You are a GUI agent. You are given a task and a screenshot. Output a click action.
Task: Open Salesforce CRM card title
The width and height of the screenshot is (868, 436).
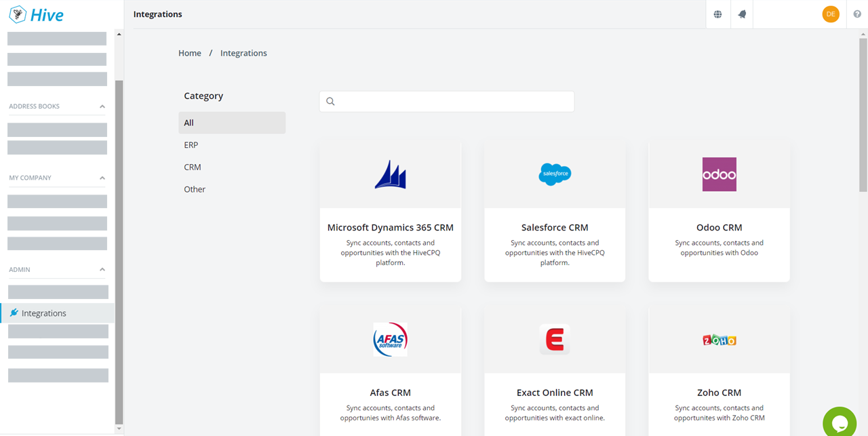555,228
